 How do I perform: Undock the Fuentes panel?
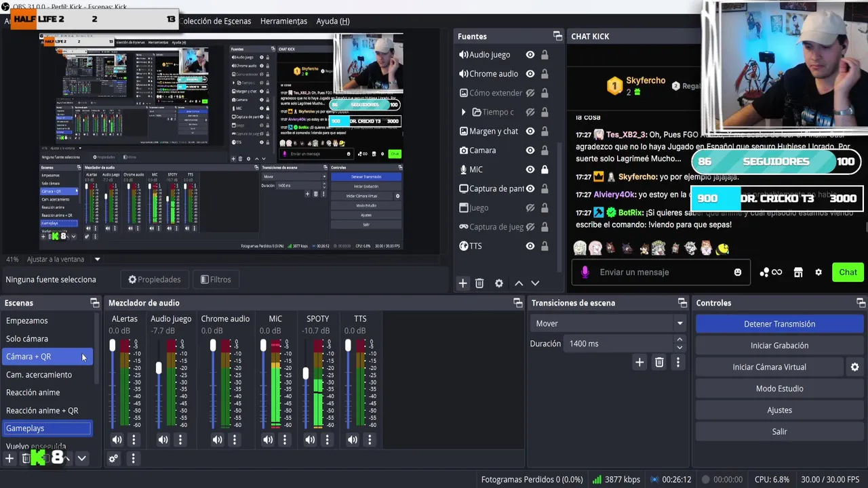(x=557, y=36)
